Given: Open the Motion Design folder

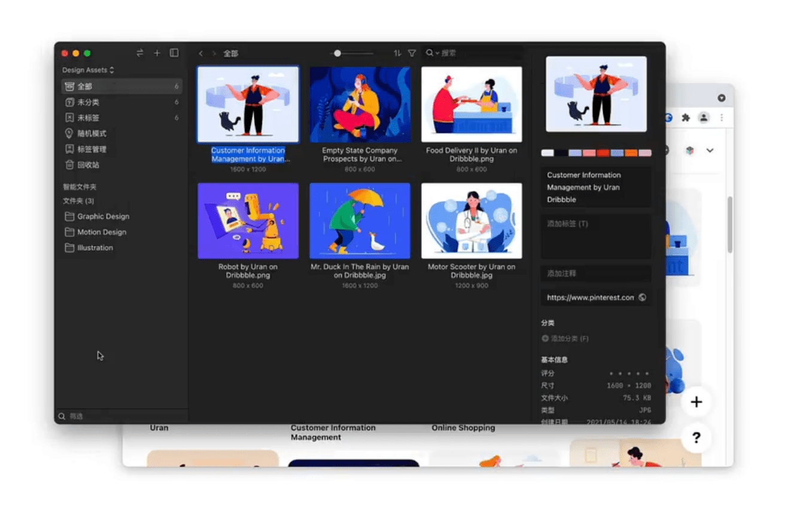Looking at the screenshot, I should click(x=101, y=232).
